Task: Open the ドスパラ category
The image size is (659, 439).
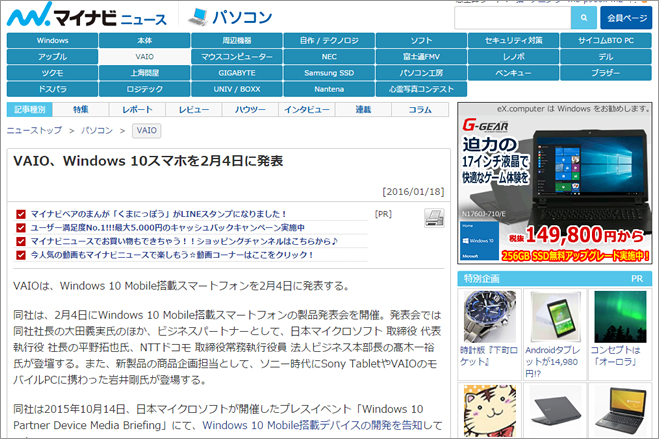Action: tap(53, 89)
